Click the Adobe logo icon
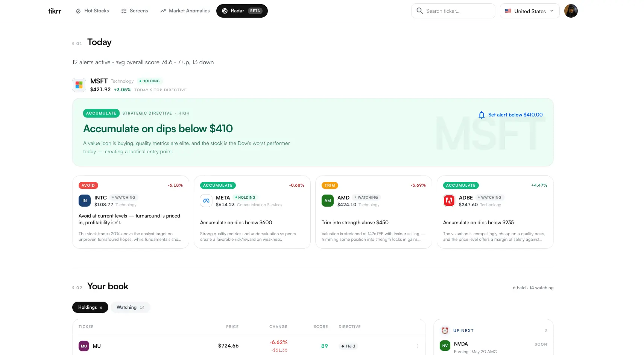Screen dimensions: 644x355 coord(449,201)
